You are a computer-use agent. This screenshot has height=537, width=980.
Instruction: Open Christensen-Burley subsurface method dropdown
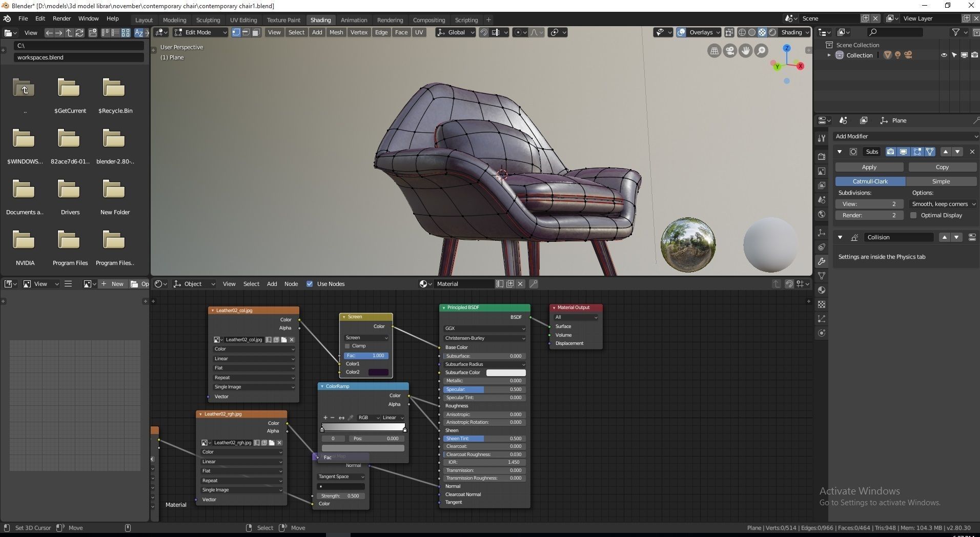(x=484, y=338)
